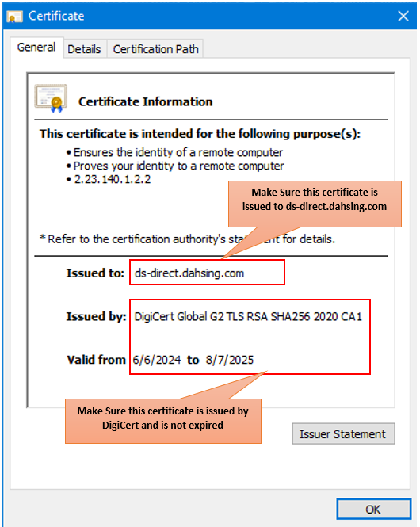Open the Issuer Statement

click(x=343, y=433)
